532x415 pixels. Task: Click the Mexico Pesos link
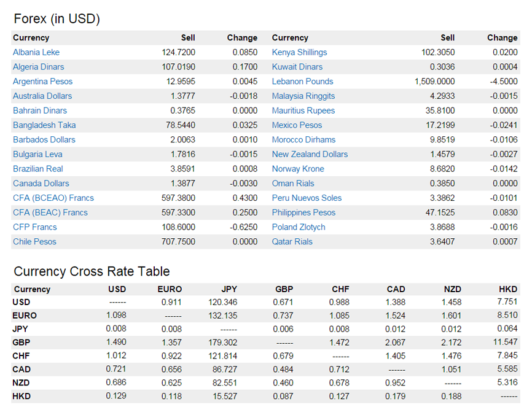point(297,125)
